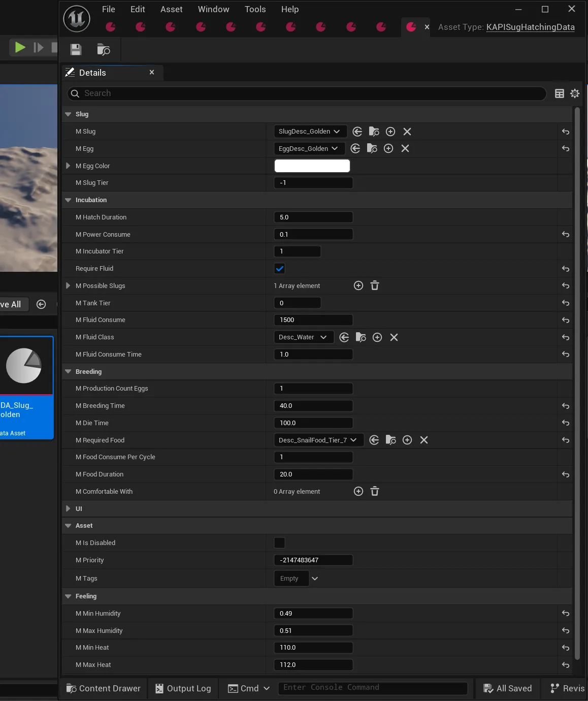Image resolution: width=588 pixels, height=701 pixels.
Task: Browse to asset in Content Browser toolbar icon
Action: [x=103, y=49]
